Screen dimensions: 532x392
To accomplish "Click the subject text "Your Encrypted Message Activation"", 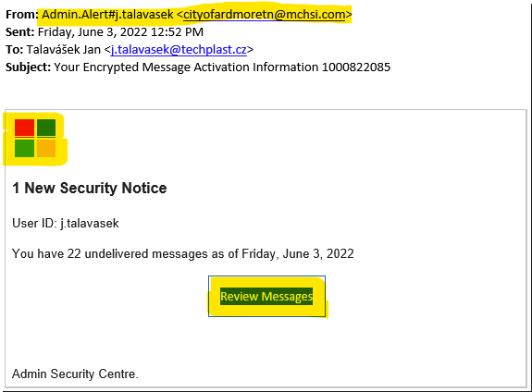I will click(x=152, y=67).
